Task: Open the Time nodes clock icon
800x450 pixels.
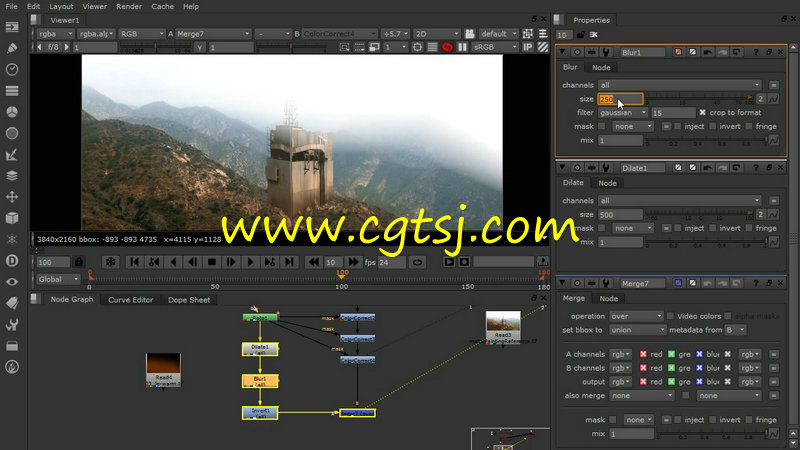Action: coord(12,69)
